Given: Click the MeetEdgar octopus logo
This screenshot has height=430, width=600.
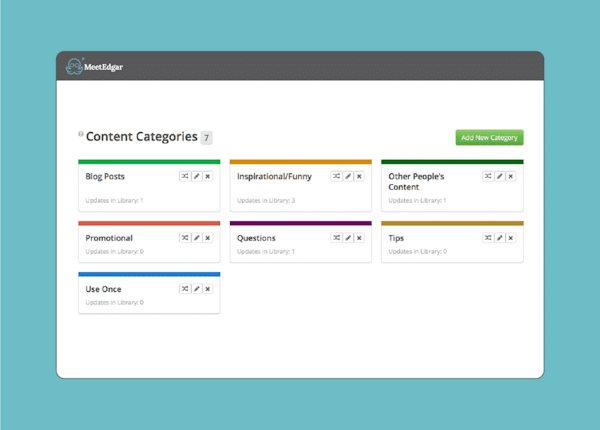Looking at the screenshot, I should tap(74, 66).
